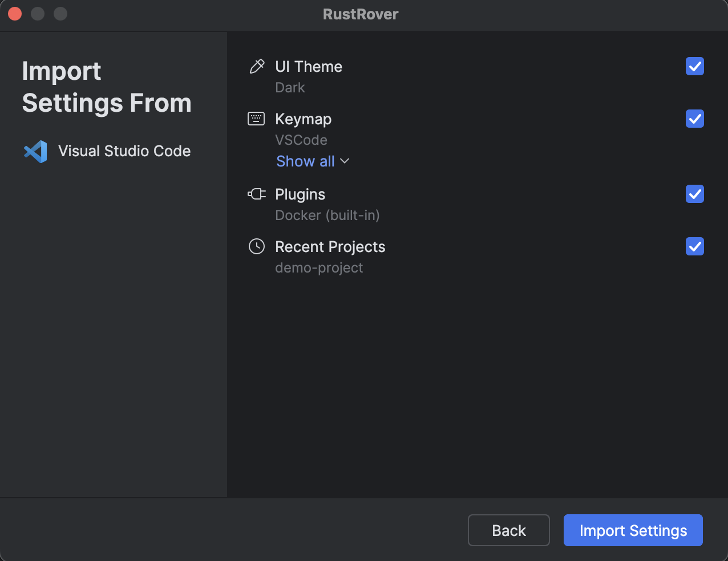Viewport: 728px width, 561px height.
Task: Click the Plugins plug icon
Action: (257, 194)
